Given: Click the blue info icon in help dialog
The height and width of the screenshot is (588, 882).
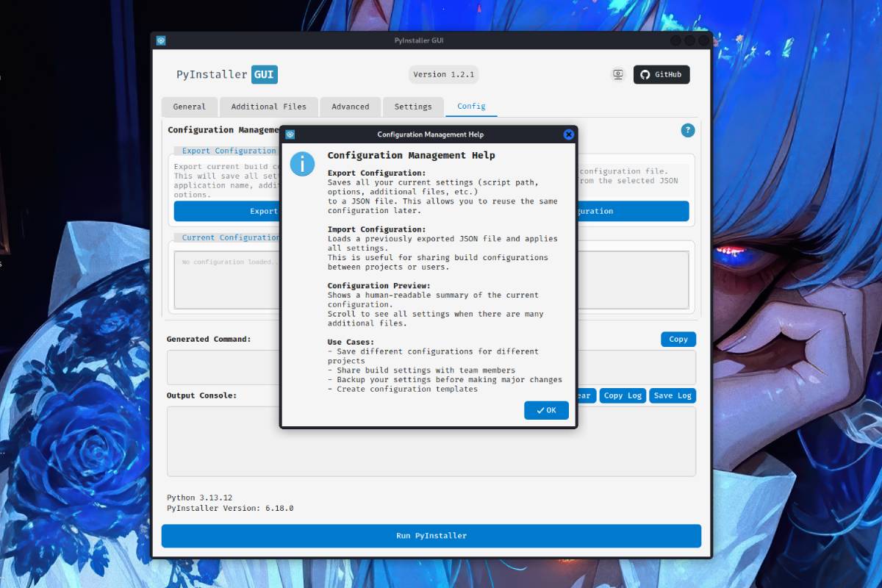Looking at the screenshot, I should click(302, 163).
